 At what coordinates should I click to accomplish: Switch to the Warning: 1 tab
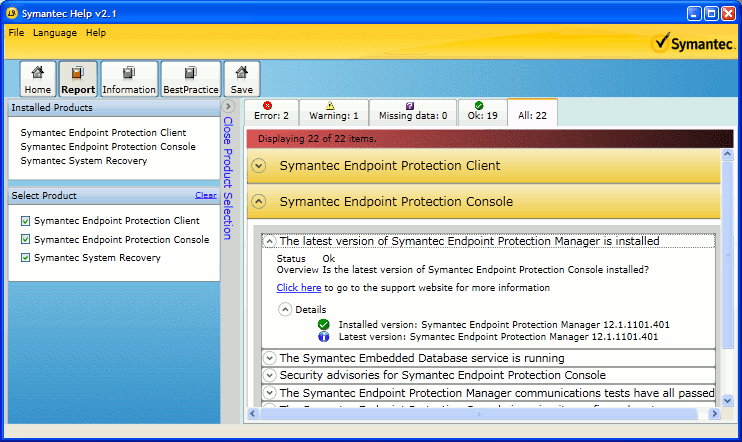point(334,112)
